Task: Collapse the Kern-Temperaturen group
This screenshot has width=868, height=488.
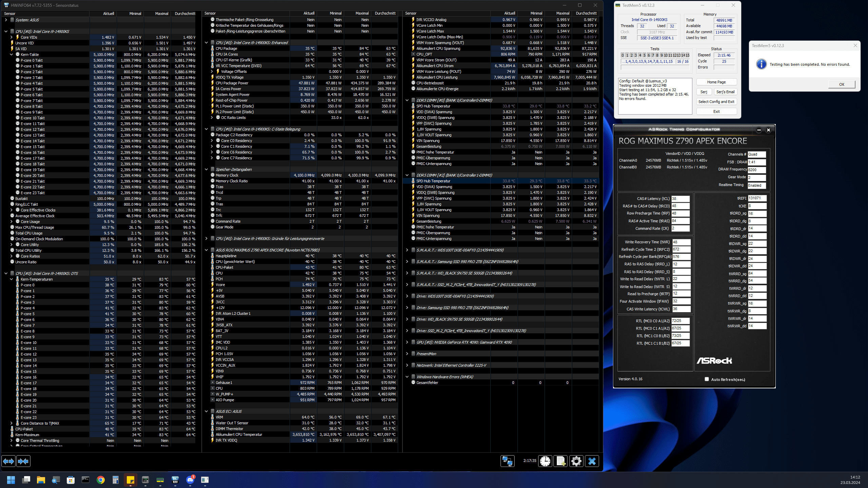Action: click(12, 279)
